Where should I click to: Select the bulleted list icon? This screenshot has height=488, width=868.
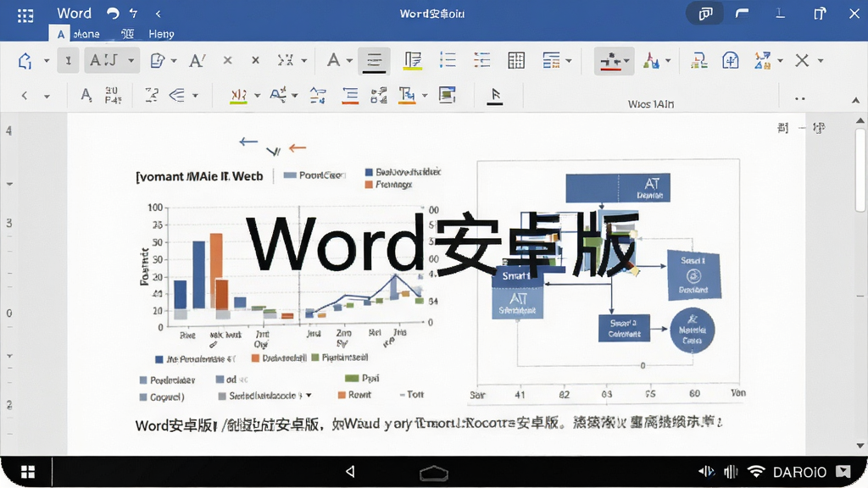pos(448,60)
